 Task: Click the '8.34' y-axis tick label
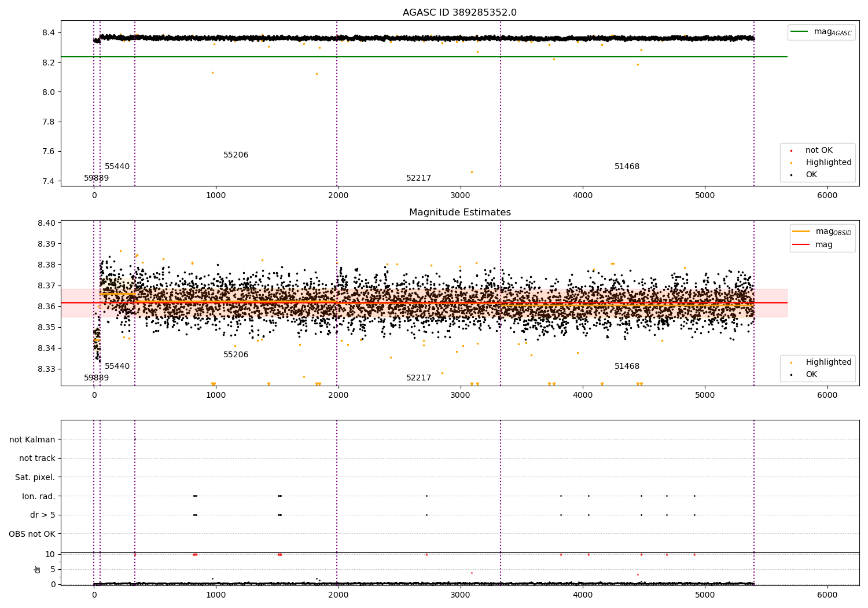tap(46, 348)
